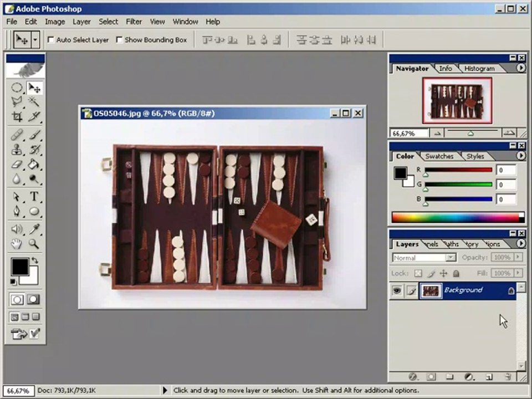Select the Healing Brush tool

pos(17,135)
